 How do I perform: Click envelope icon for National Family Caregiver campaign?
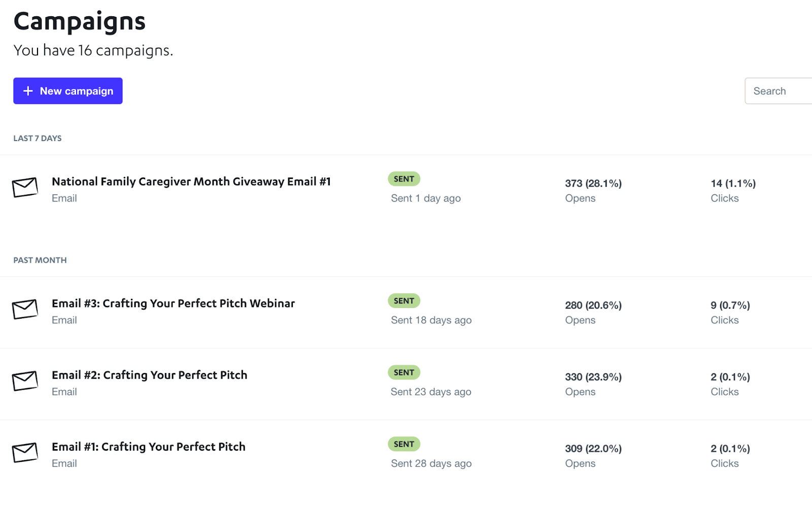tap(25, 187)
